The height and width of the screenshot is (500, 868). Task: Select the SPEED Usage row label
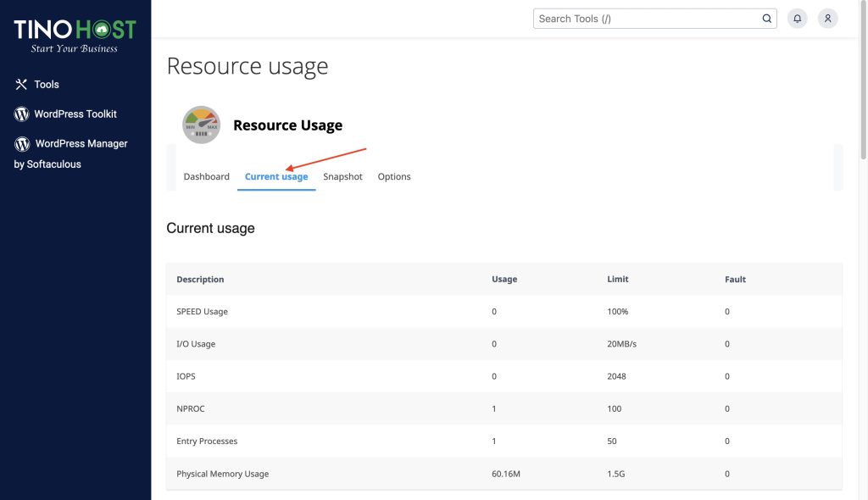202,312
